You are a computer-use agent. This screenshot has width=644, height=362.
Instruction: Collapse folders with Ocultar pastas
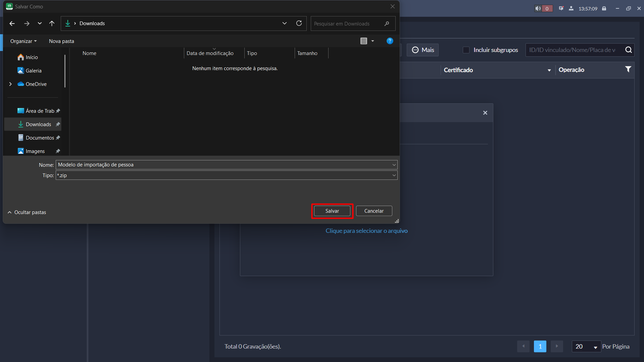(27, 212)
